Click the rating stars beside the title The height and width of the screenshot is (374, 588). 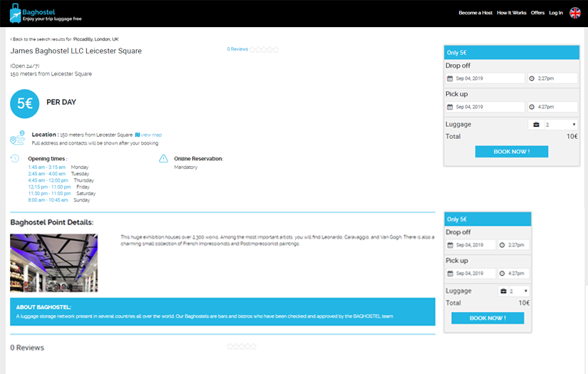point(264,49)
